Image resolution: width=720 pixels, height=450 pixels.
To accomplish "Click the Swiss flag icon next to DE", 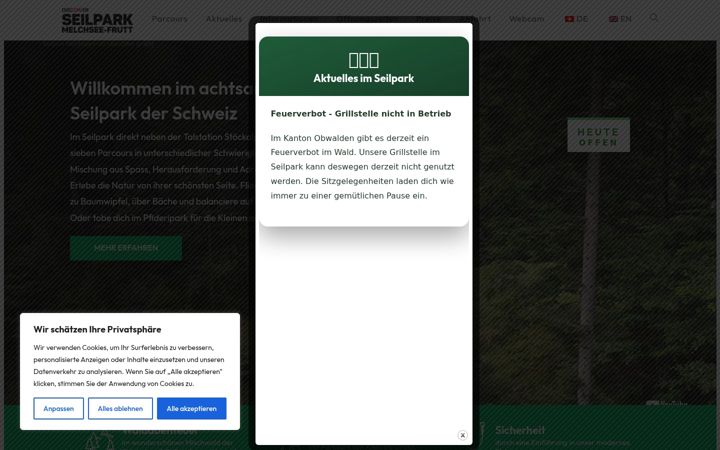I will (569, 19).
